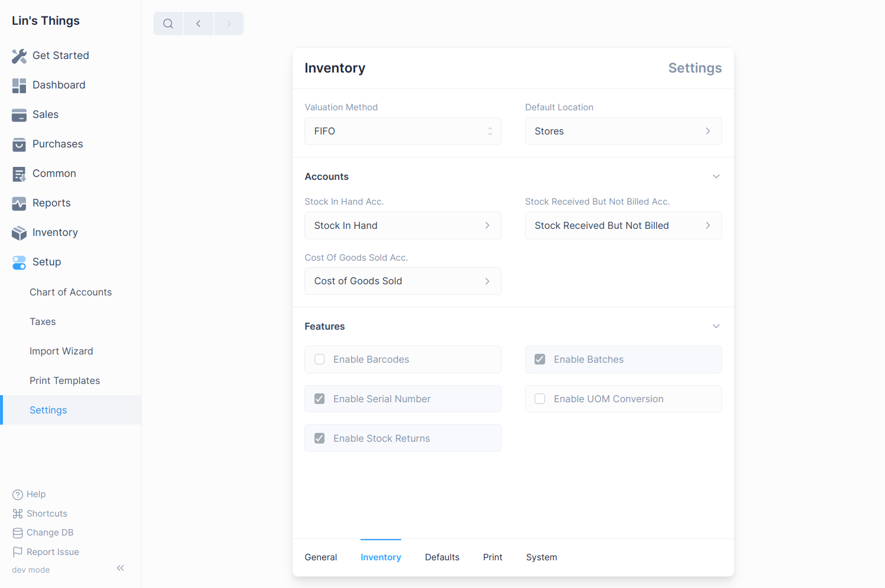Open Chart of Accounts page

pos(71,293)
